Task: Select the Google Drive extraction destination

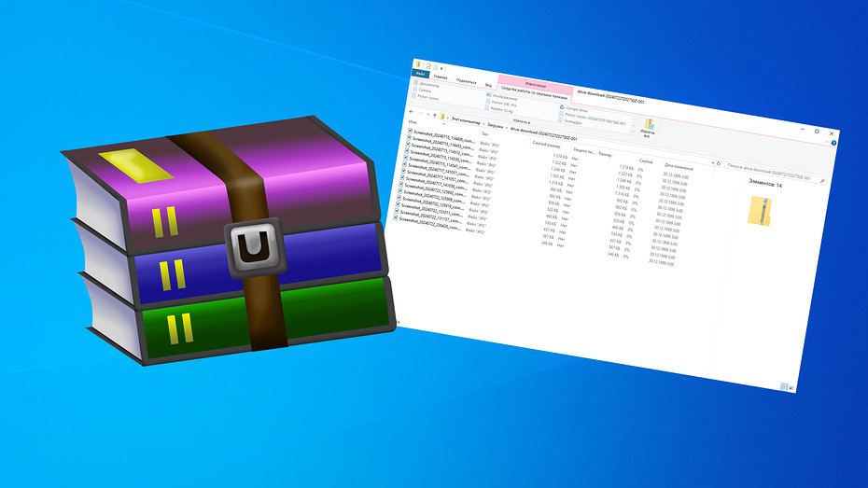Action: click(574, 109)
